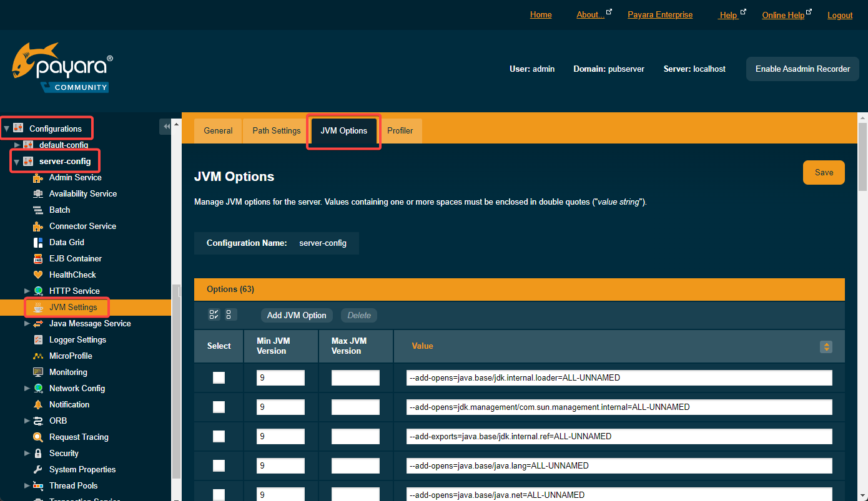Viewport: 868px width, 501px height.
Task: Switch to the Path Settings tab
Action: [x=277, y=130]
